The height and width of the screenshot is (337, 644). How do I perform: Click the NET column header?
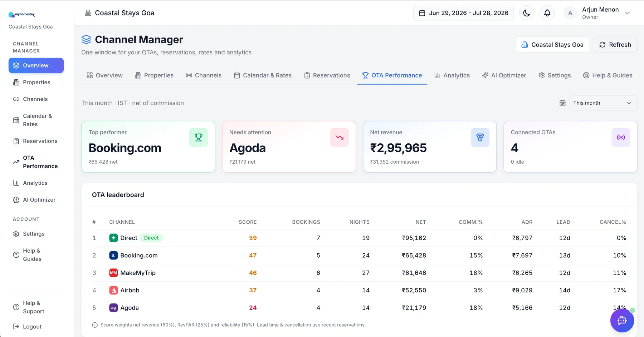(x=421, y=222)
